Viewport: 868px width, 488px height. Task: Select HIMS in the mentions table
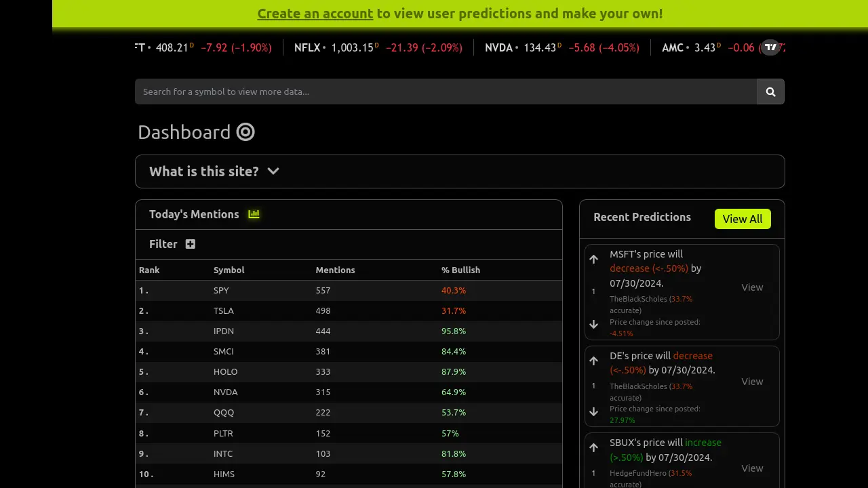224,474
